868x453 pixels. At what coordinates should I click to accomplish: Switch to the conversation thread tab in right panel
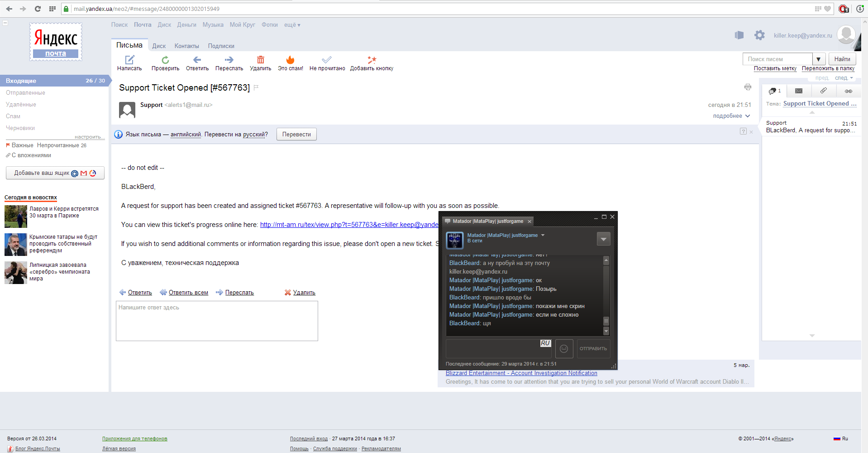(774, 91)
